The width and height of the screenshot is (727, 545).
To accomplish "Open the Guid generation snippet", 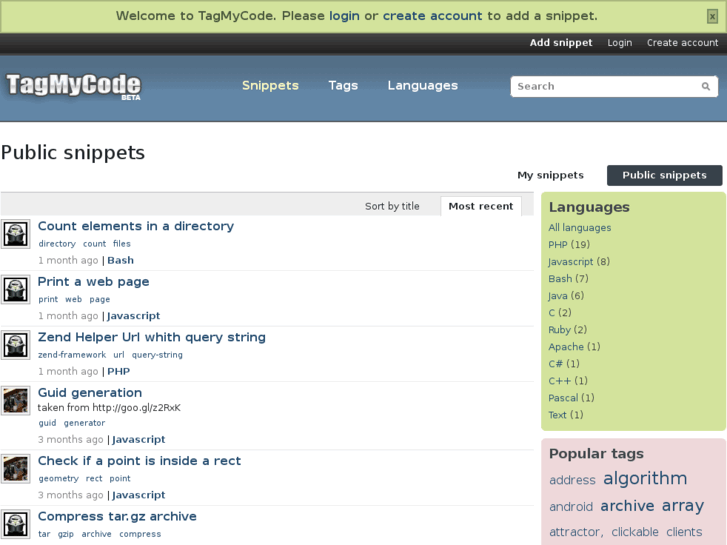I will (90, 393).
